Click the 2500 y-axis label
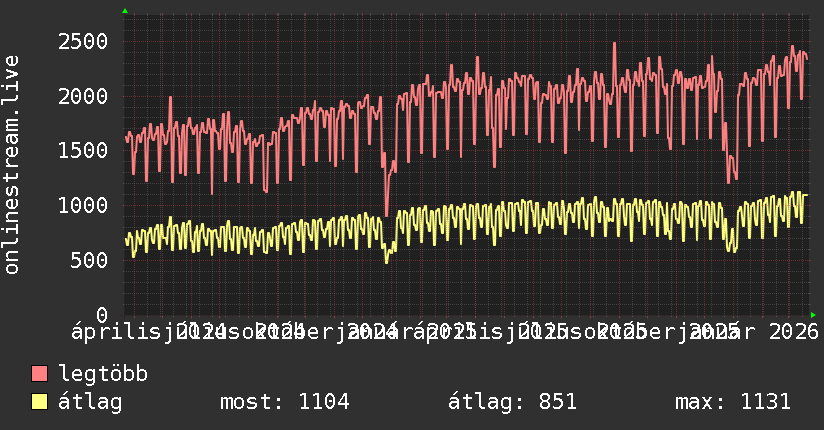Image resolution: width=824 pixels, height=430 pixels. click(x=83, y=42)
